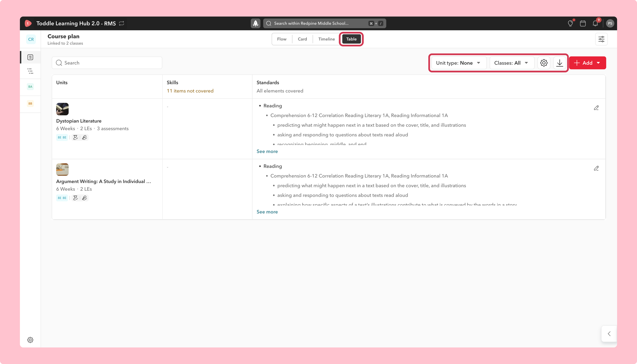
Task: Open the course plan list icon in sidebar
Action: coord(30,57)
